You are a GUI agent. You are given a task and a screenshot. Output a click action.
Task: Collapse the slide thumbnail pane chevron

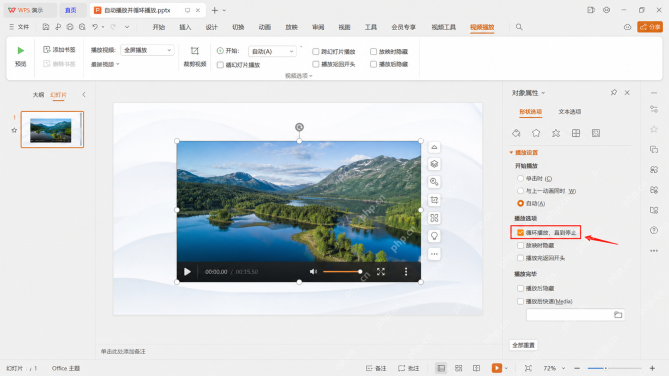tap(84, 94)
